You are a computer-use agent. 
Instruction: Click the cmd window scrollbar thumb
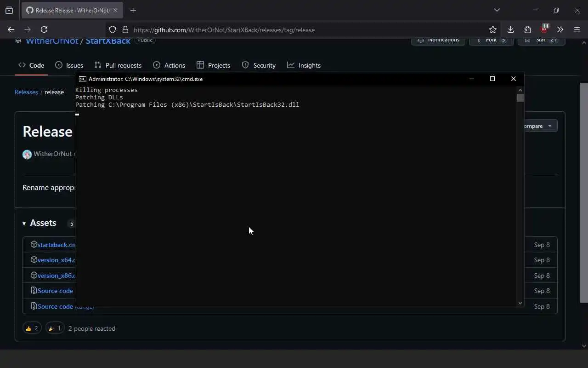pos(520,98)
